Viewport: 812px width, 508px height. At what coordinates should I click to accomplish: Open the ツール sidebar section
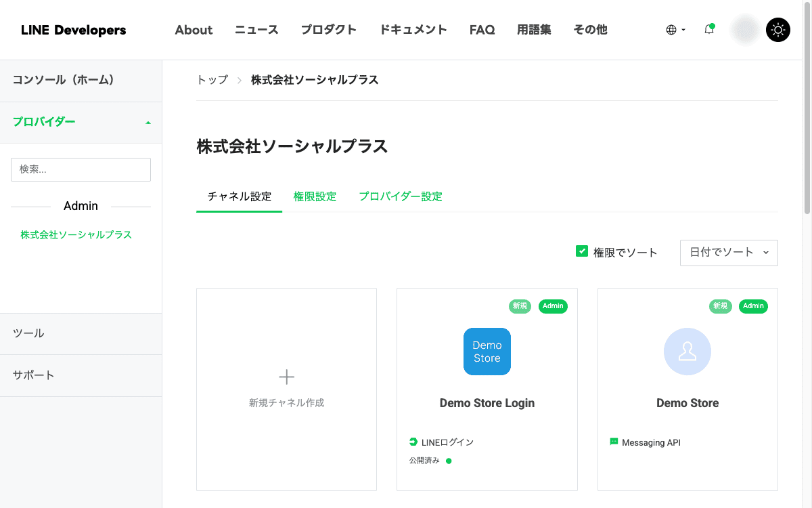(x=81, y=334)
